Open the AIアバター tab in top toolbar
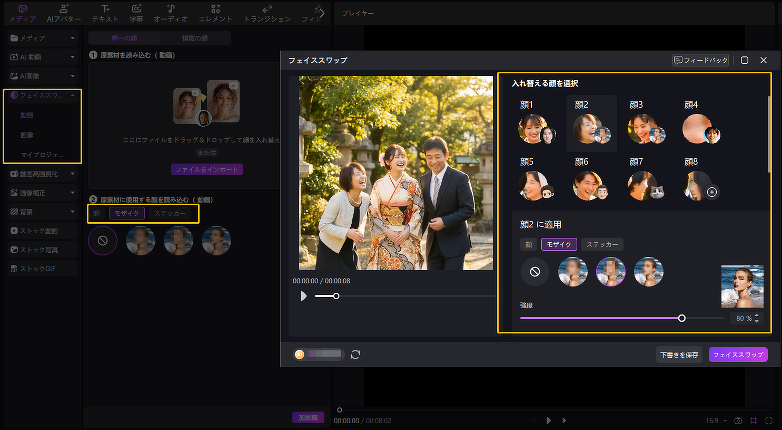782x430 pixels. 64,12
